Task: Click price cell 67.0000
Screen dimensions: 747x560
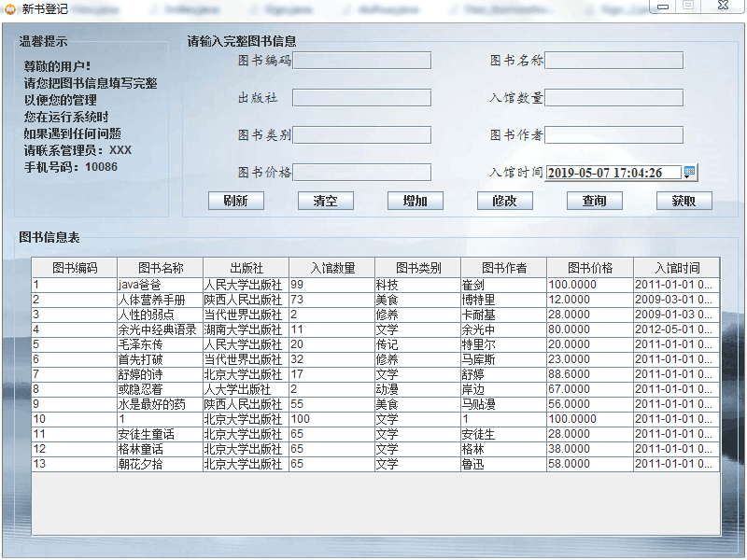Action: (590, 389)
